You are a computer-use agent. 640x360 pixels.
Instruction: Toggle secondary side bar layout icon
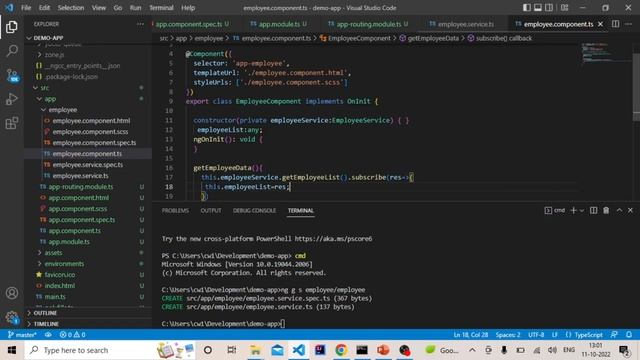[x=549, y=7]
